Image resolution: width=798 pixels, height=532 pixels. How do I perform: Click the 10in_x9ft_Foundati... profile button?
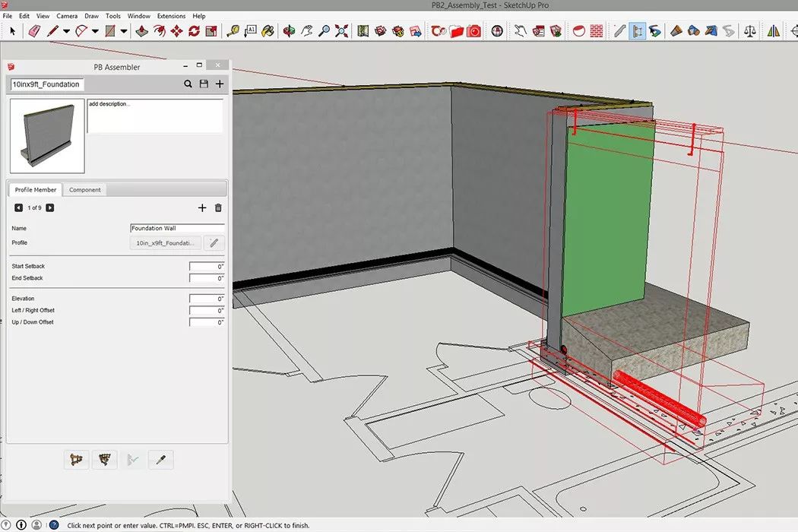[165, 243]
